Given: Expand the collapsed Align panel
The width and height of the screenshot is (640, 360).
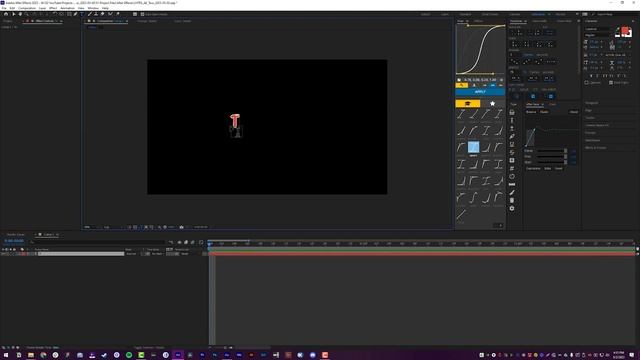Looking at the screenshot, I should click(x=589, y=110).
